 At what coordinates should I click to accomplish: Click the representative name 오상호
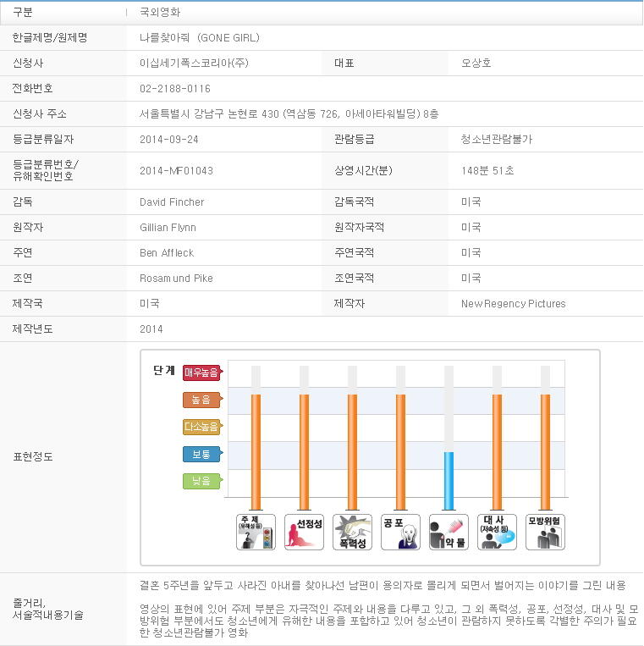pos(476,63)
